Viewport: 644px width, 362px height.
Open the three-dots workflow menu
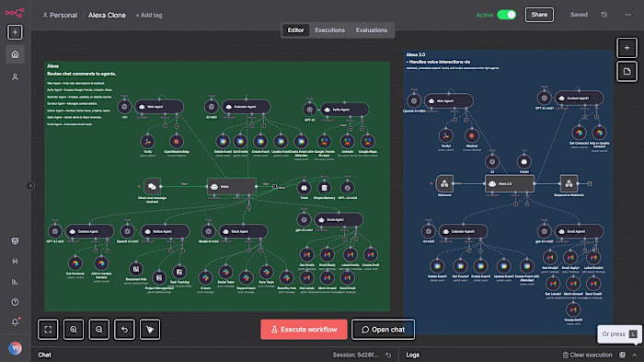point(628,15)
